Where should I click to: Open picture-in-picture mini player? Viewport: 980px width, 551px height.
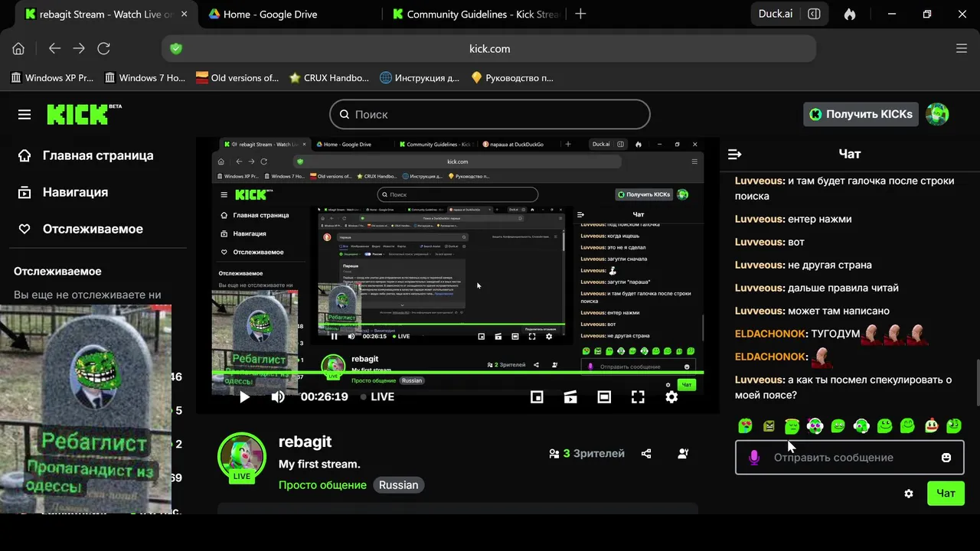pyautogui.click(x=537, y=396)
